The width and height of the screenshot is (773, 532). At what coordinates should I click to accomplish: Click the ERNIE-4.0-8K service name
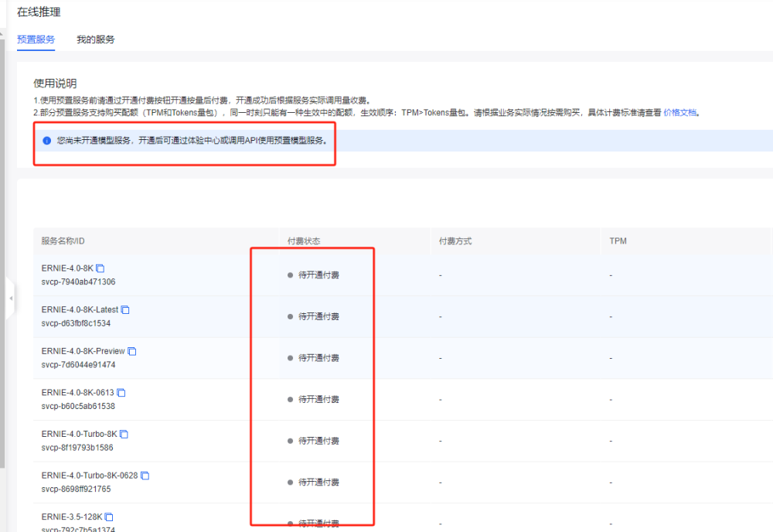click(x=67, y=268)
